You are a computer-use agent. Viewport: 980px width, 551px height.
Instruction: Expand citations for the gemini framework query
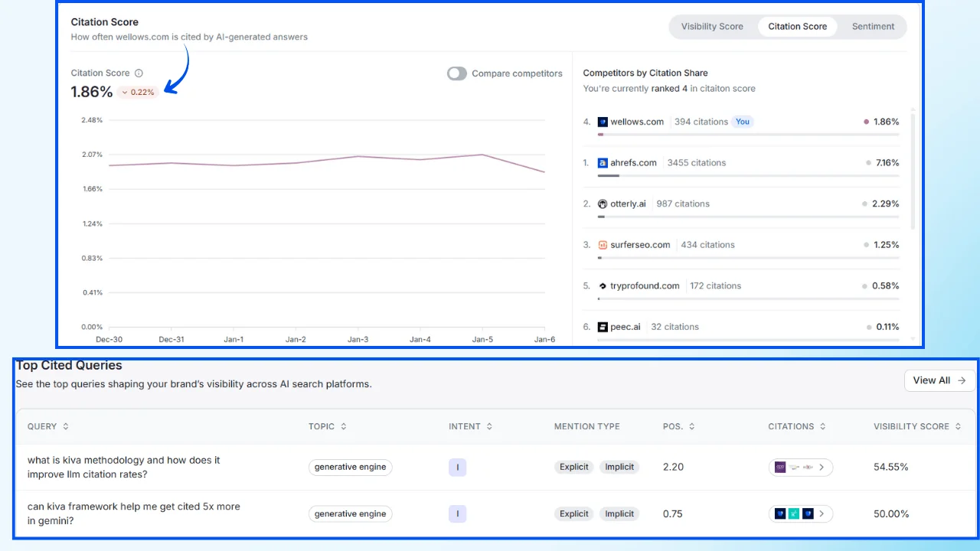pyautogui.click(x=822, y=514)
